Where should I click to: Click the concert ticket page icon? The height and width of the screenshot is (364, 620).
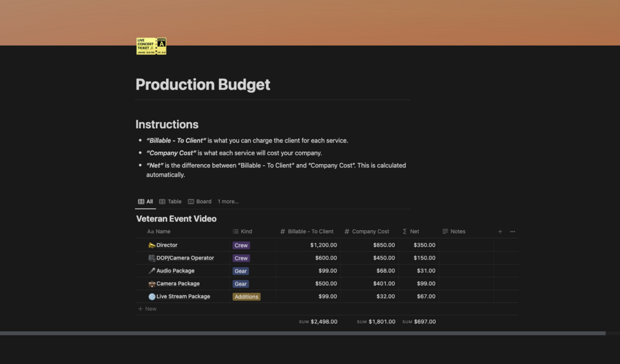151,46
